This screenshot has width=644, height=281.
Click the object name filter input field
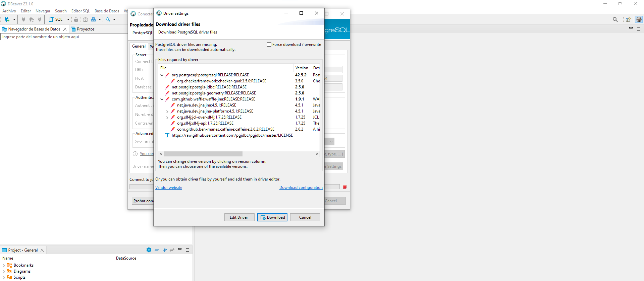64,37
